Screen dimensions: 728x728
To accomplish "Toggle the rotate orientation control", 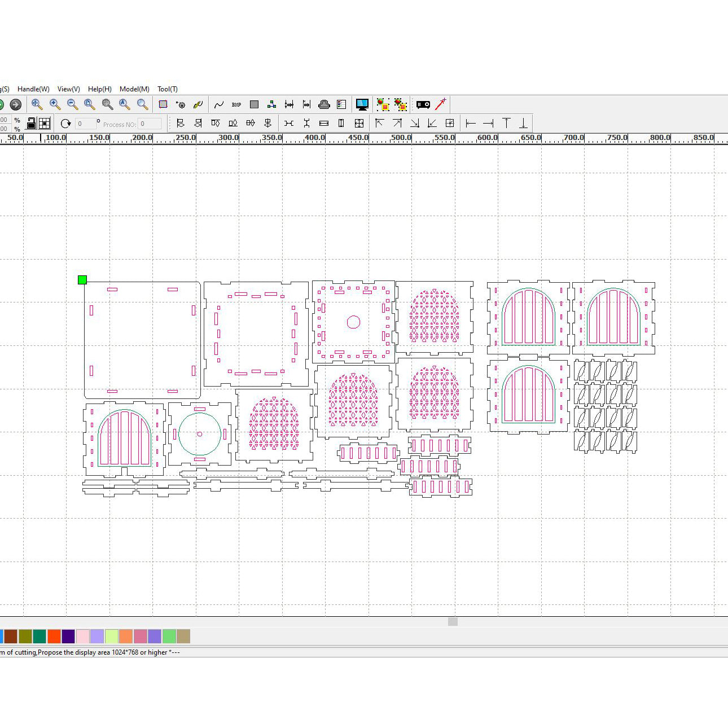I will (65, 123).
